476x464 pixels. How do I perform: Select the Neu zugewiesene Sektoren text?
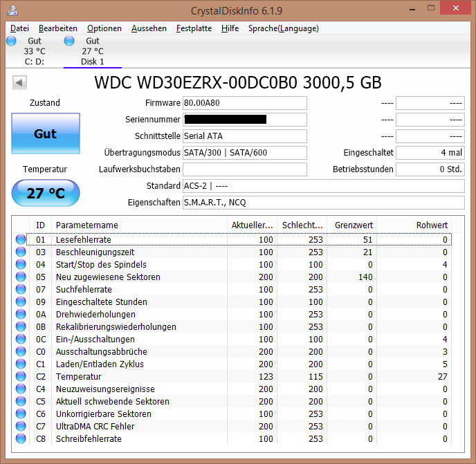click(x=108, y=277)
